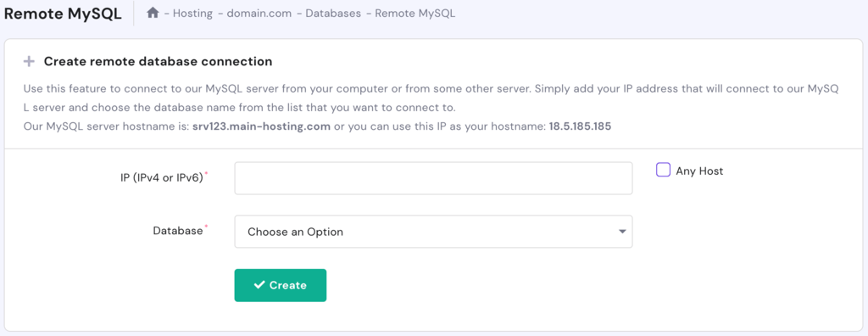Click the Any Host label text
This screenshot has height=336, width=868.
point(699,171)
